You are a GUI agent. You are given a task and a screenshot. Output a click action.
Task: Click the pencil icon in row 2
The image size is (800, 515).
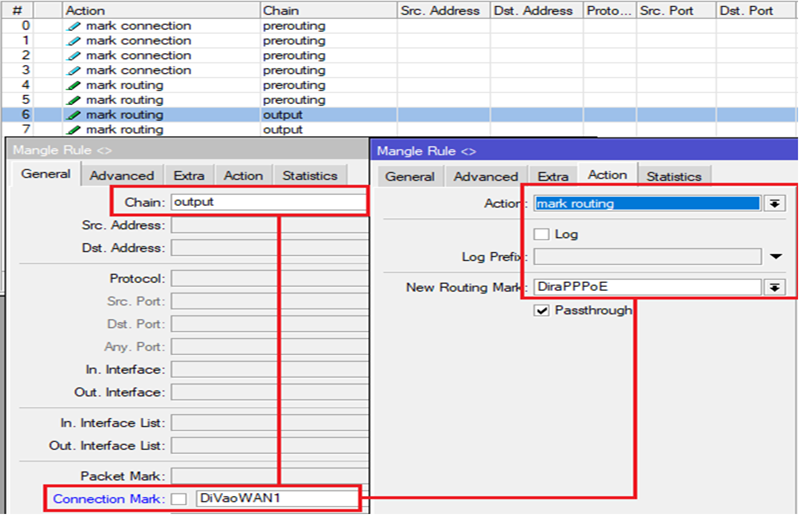point(73,56)
